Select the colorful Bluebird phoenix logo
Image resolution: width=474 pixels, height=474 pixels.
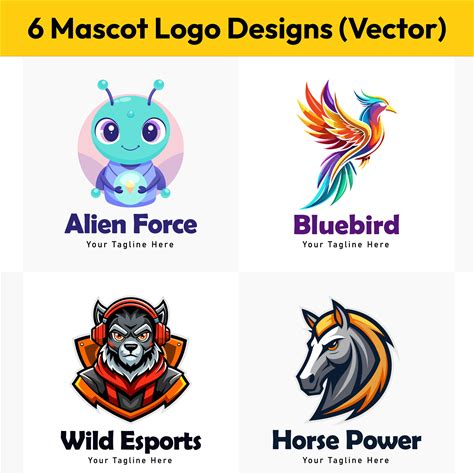[345, 145]
